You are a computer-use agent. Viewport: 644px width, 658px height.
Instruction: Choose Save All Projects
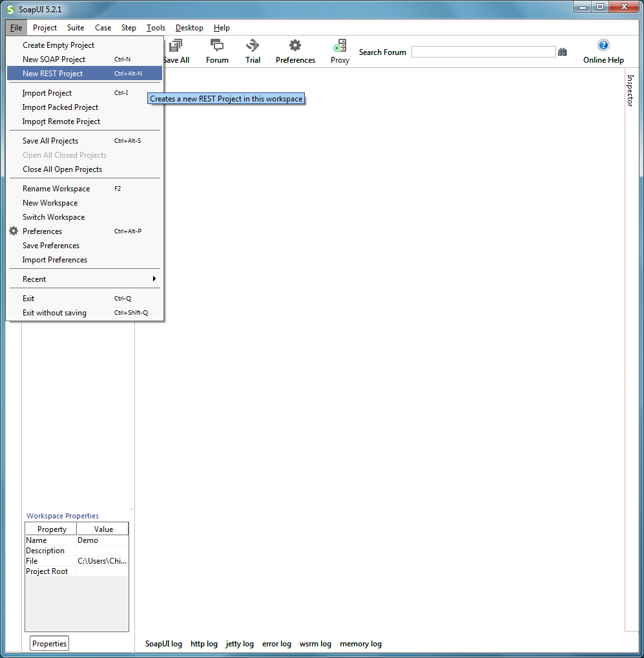(85, 140)
